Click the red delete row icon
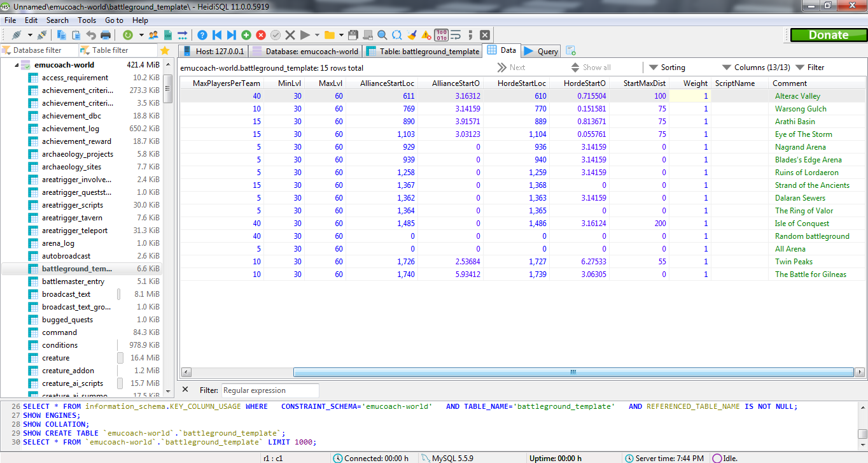 261,35
